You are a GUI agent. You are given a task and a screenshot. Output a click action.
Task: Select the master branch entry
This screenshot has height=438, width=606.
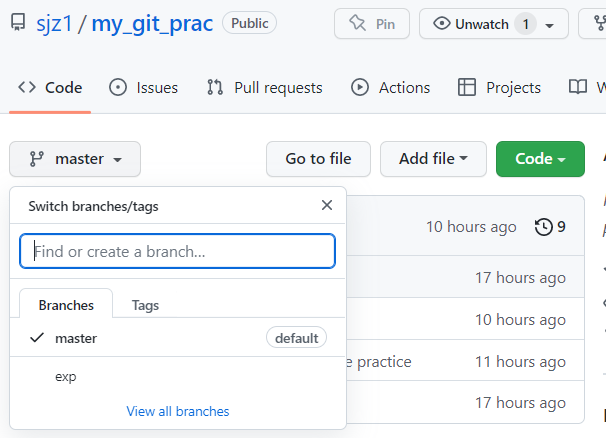(178, 338)
